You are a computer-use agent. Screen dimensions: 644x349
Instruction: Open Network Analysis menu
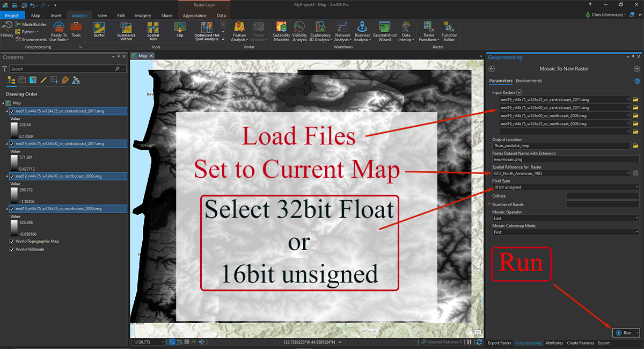[x=342, y=31]
